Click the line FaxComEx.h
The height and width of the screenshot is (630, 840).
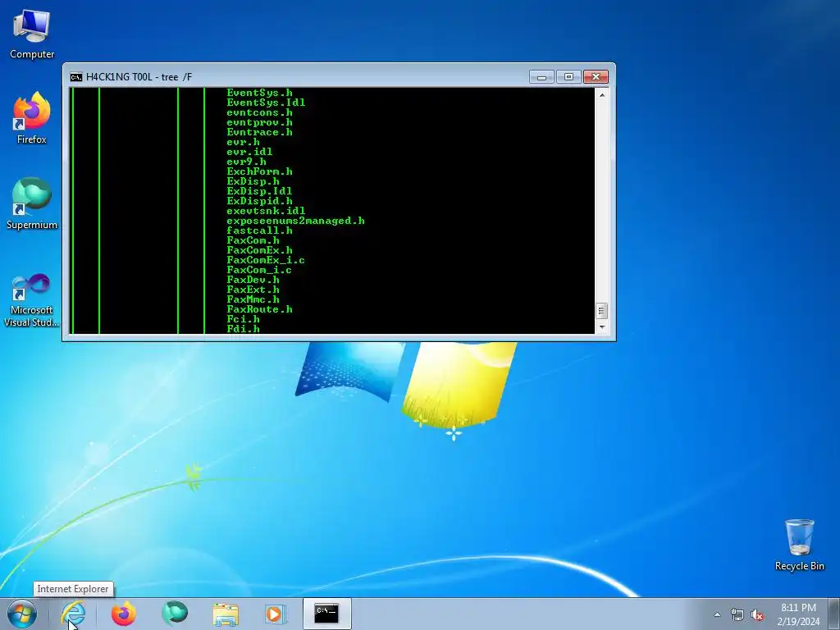(x=260, y=250)
